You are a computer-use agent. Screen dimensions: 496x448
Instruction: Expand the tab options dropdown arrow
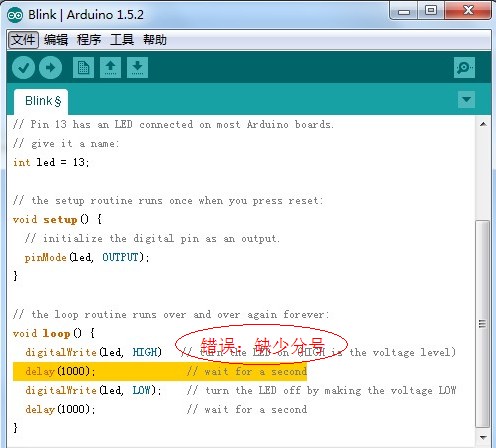(466, 99)
